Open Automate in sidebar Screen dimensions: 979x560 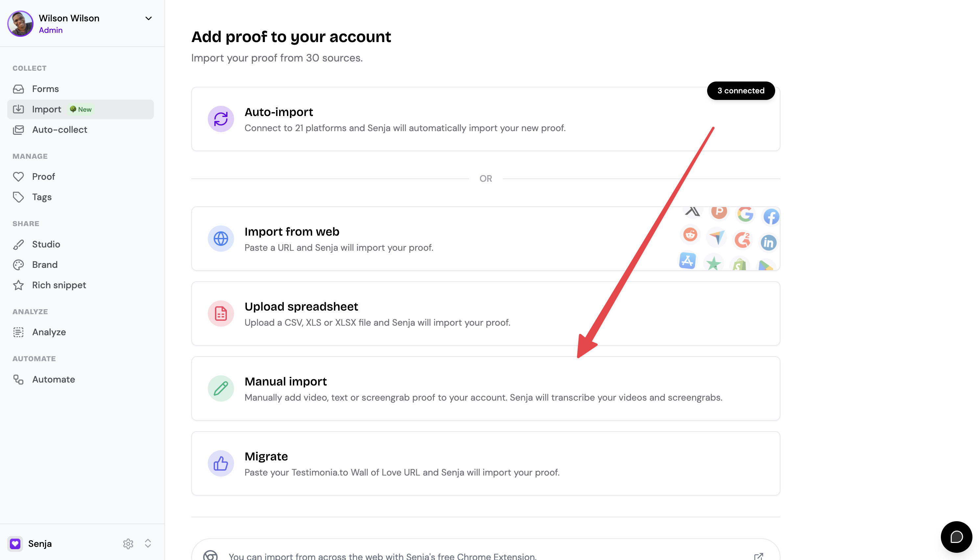81,379
